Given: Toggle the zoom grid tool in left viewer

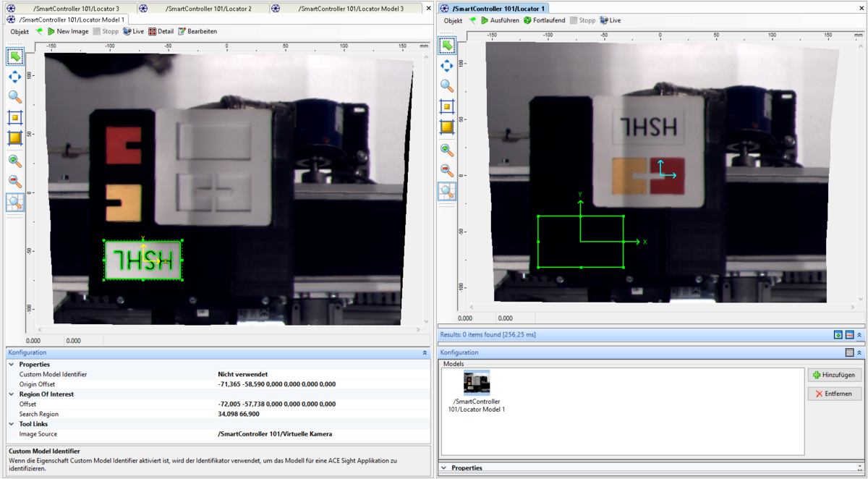Looking at the screenshot, I should (14, 203).
